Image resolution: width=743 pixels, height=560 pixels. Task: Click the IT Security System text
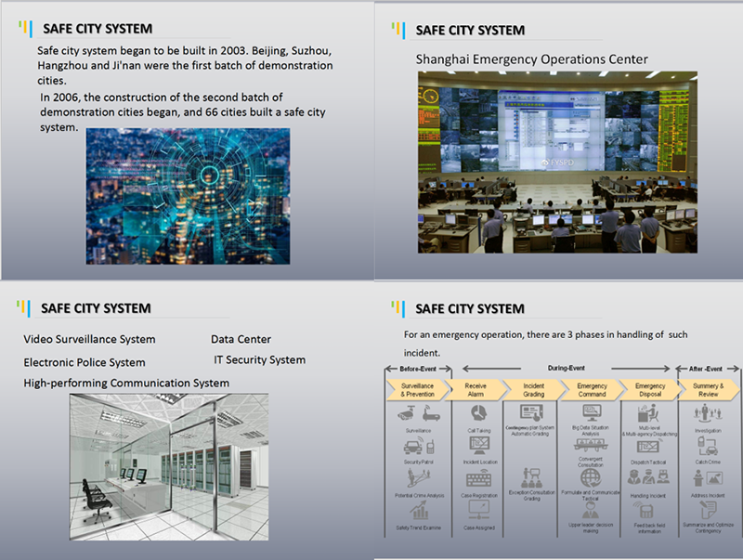tap(259, 360)
